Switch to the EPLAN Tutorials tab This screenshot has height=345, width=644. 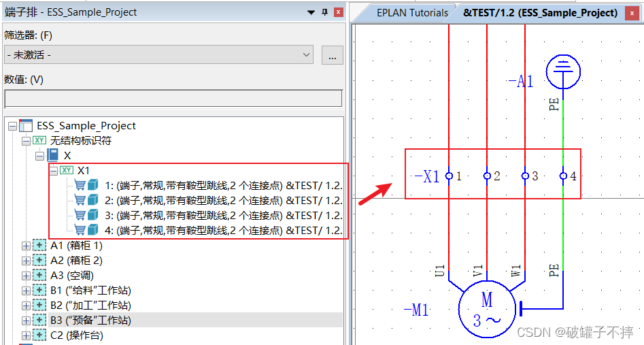[x=412, y=13]
